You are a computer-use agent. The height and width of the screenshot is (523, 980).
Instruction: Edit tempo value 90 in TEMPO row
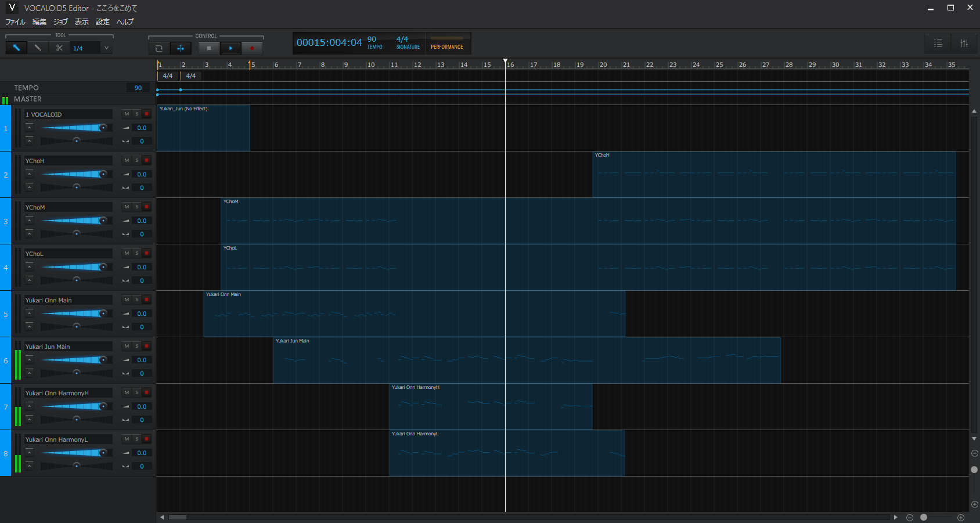click(x=138, y=88)
